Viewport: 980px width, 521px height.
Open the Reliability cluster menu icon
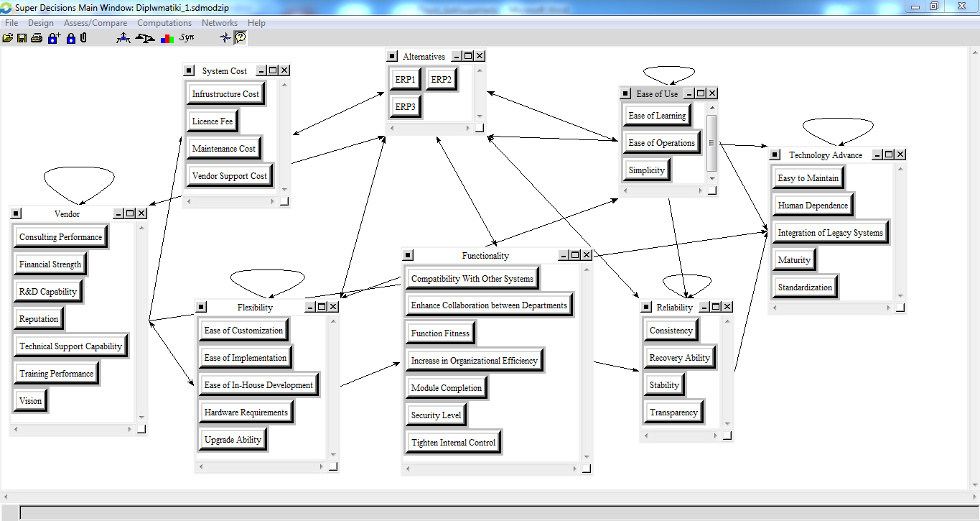coord(646,307)
